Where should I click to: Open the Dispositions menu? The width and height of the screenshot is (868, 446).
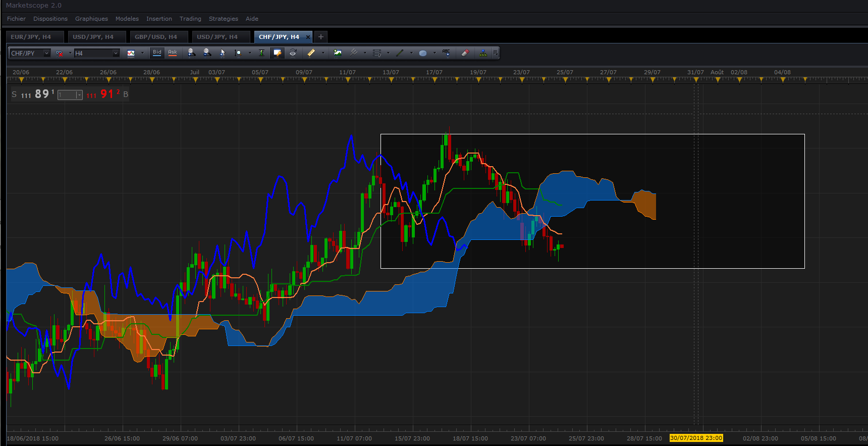point(50,19)
